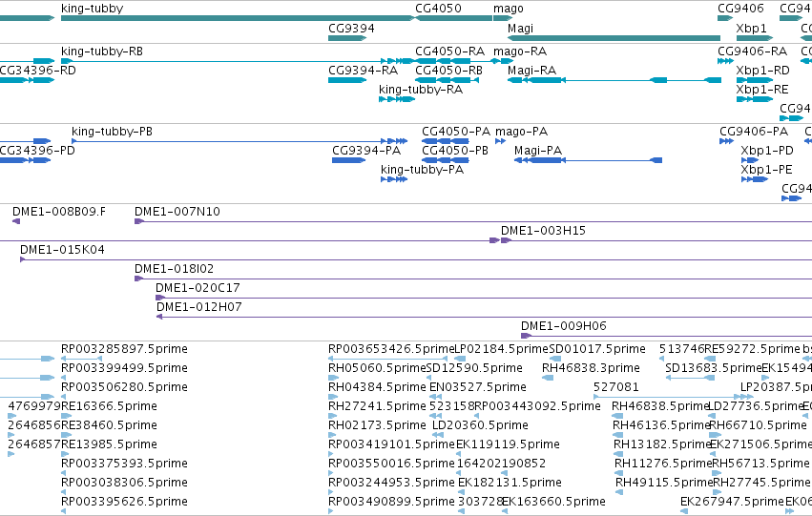Screen dimensions: 812x516
Task: Select the CG4050-PA protein label
Action: tap(456, 132)
